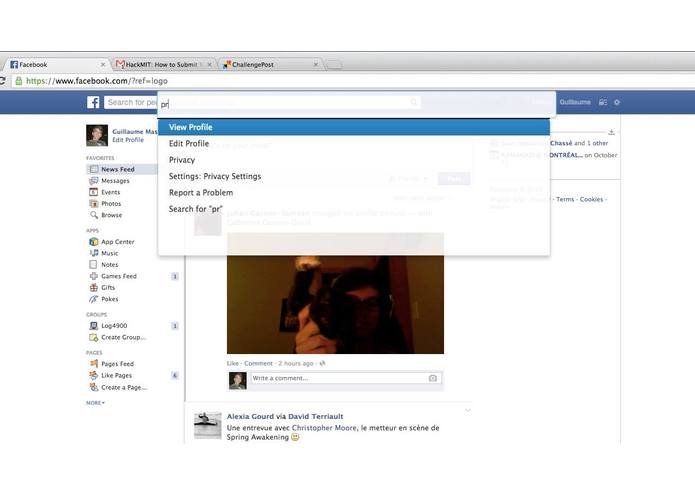
Task: Open the dark photo in news feed
Action: click(x=335, y=304)
